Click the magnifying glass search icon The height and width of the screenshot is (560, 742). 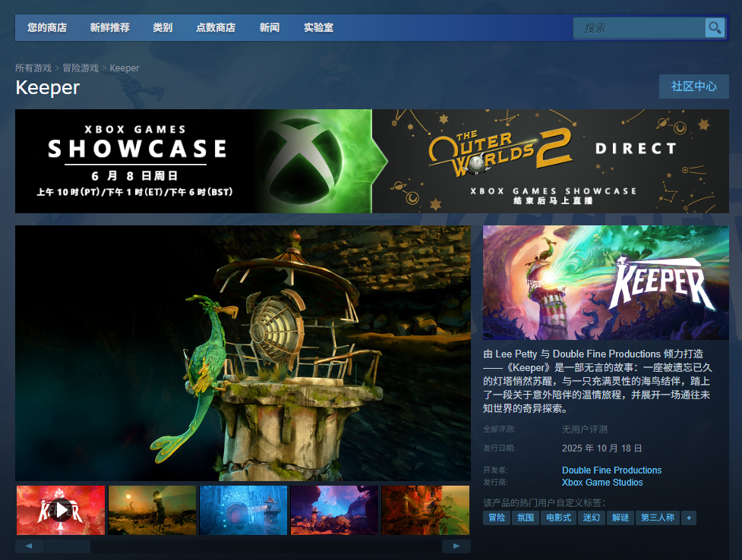point(714,28)
